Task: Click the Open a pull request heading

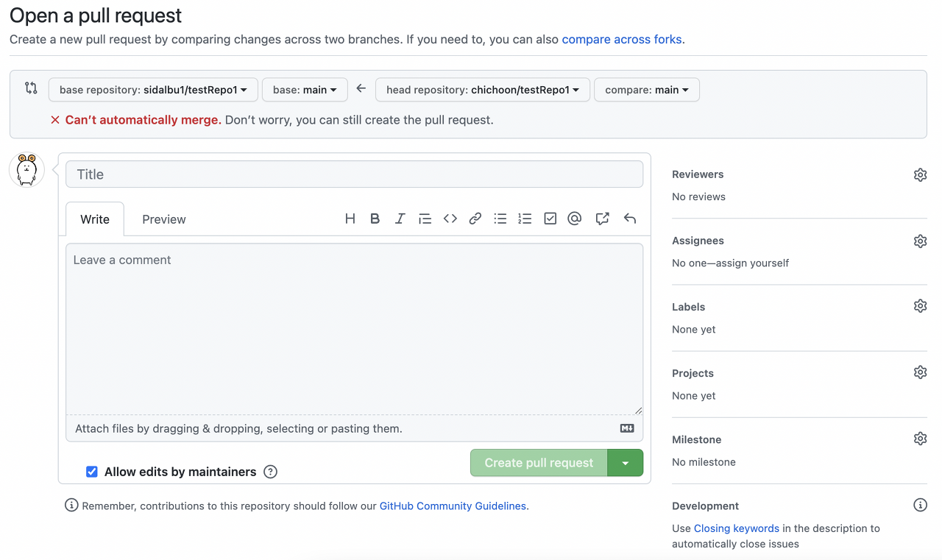Action: point(96,15)
